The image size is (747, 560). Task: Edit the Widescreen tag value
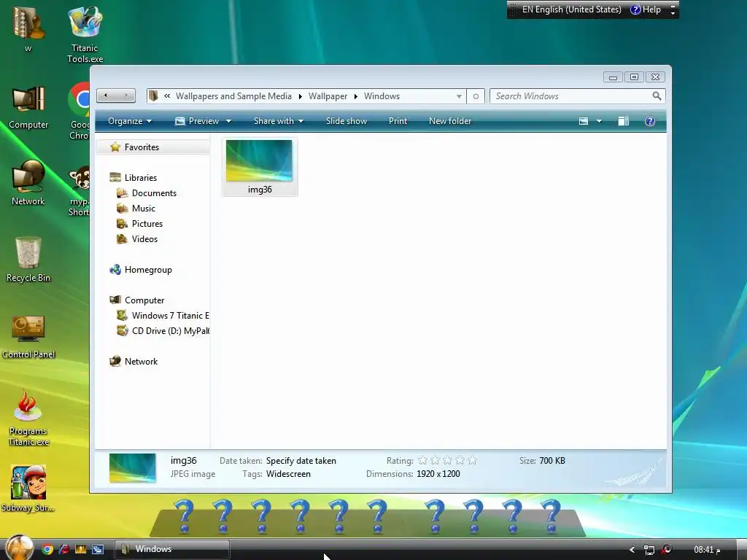(x=288, y=474)
